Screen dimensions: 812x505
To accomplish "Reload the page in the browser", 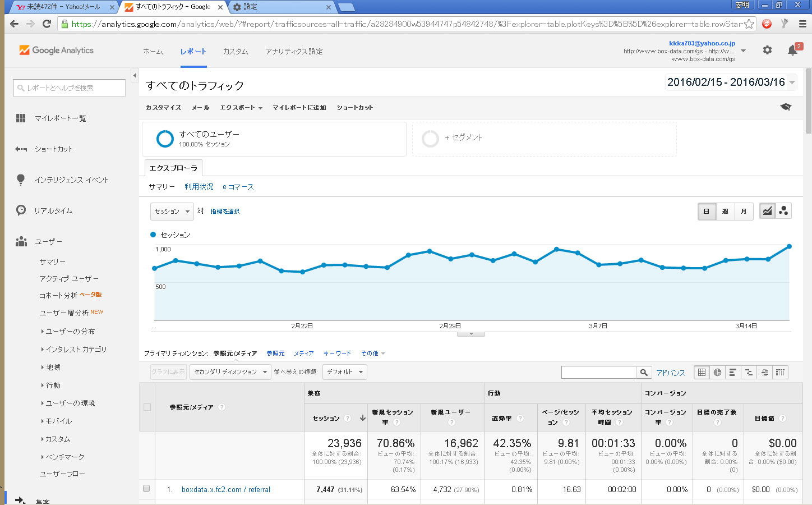I will (47, 24).
